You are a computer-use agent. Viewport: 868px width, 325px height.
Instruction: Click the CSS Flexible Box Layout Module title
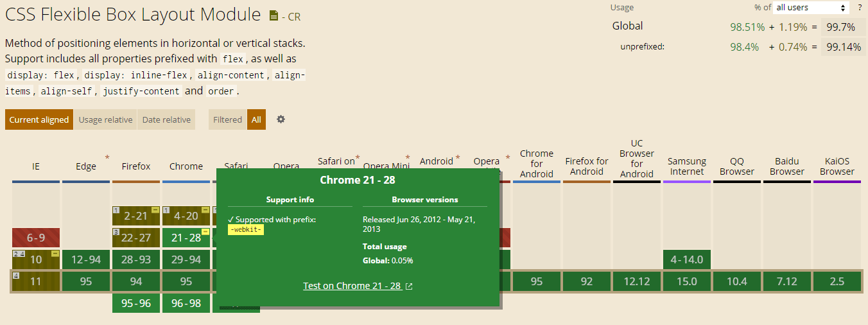tap(133, 15)
